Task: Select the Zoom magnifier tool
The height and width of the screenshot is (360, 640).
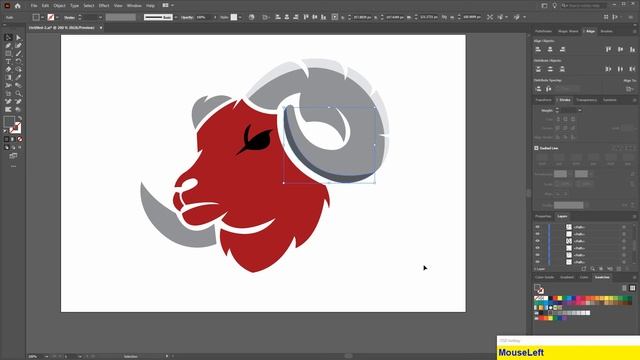Action: pos(18,93)
